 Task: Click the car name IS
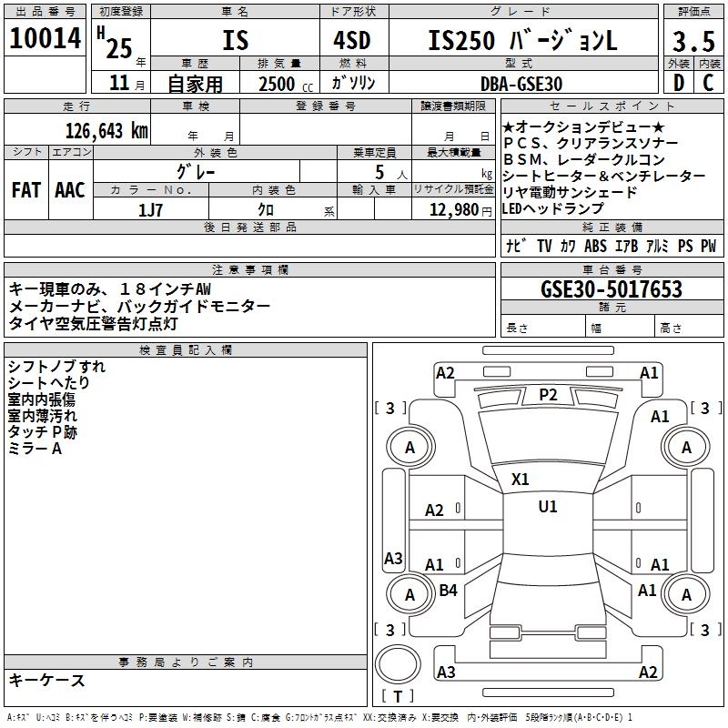pos(236,40)
